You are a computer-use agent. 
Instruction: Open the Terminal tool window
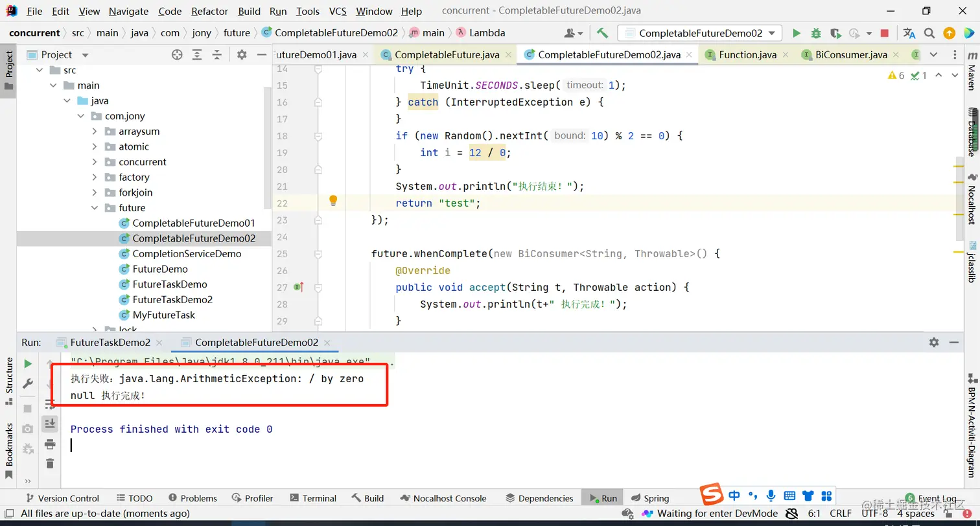tap(313, 498)
